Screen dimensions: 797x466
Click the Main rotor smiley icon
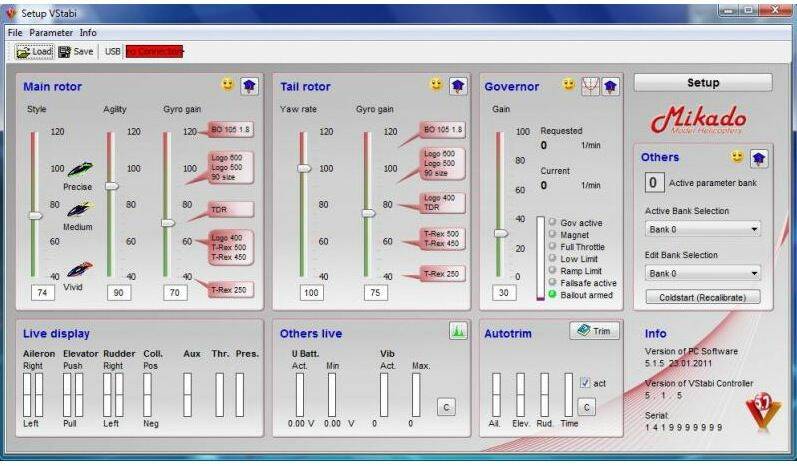tap(228, 86)
